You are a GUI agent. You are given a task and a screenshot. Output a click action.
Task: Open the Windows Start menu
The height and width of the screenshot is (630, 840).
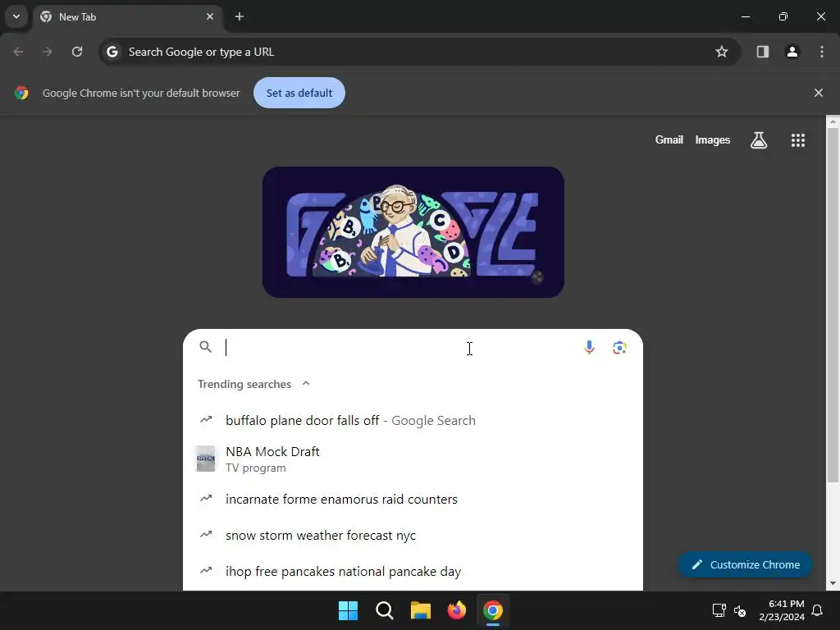[348, 610]
